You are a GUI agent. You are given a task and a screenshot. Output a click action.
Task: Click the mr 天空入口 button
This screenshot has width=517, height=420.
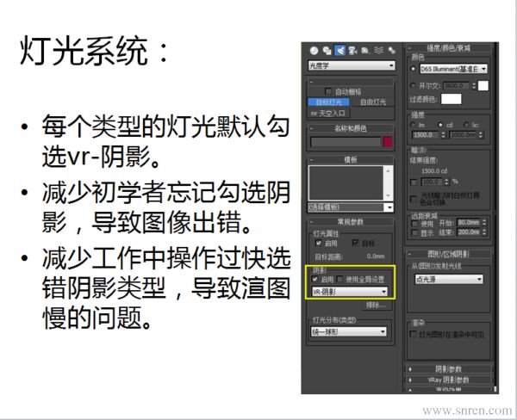click(x=328, y=114)
